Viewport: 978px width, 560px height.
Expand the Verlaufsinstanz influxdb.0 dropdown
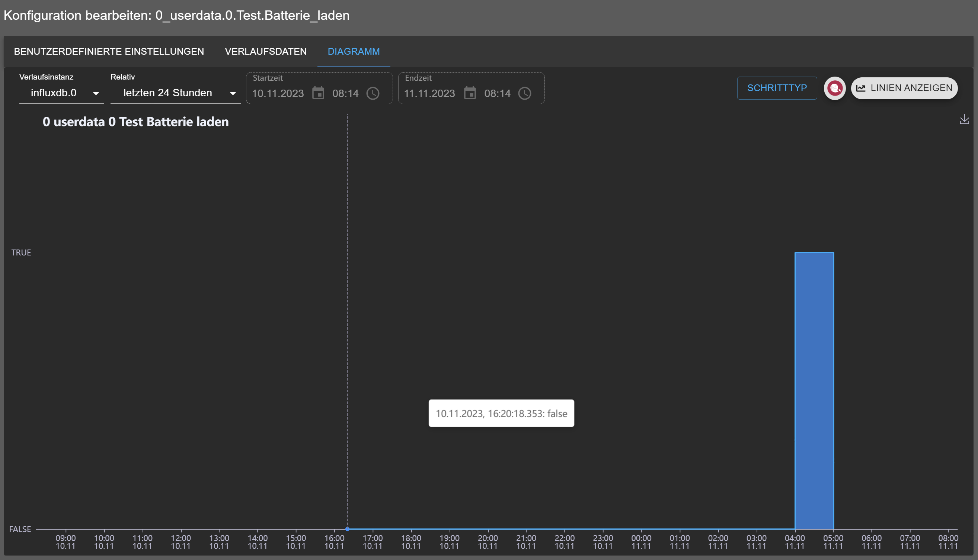tap(61, 93)
